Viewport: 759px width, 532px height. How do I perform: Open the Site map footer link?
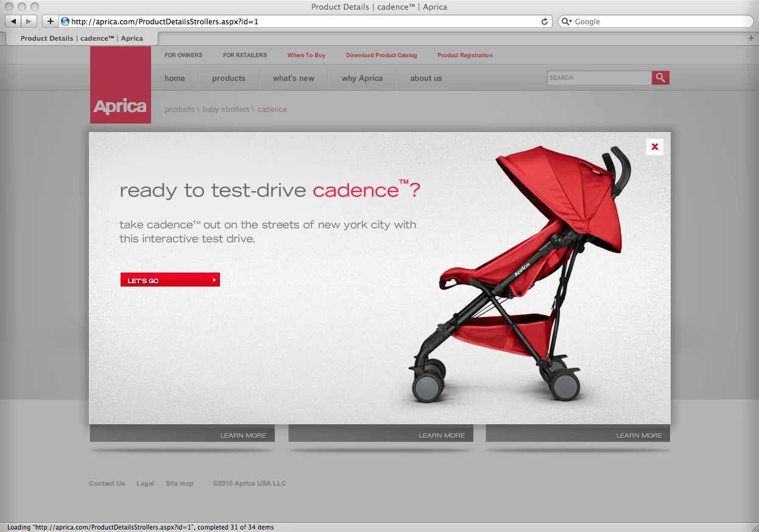pos(180,483)
